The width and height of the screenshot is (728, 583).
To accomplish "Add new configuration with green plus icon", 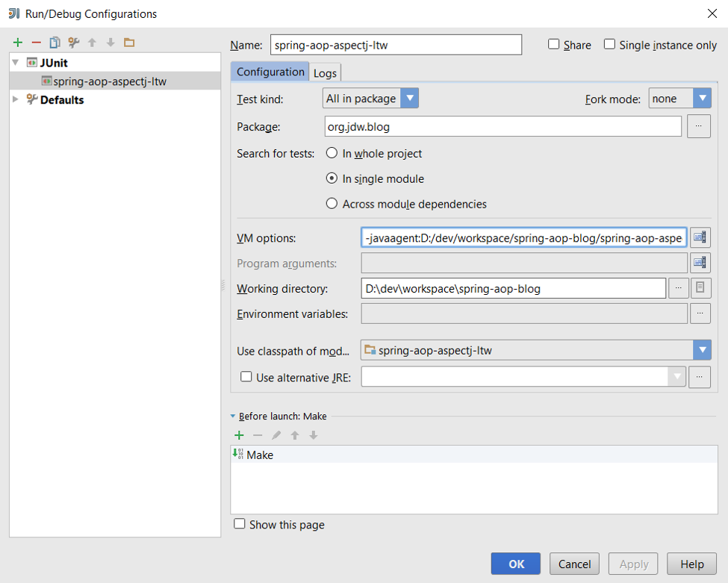I will tap(18, 43).
